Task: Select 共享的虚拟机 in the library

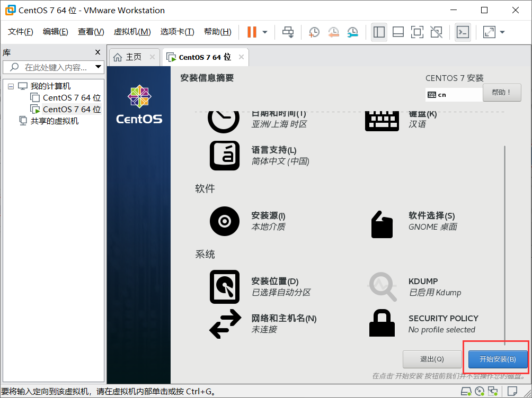Action: (54, 121)
